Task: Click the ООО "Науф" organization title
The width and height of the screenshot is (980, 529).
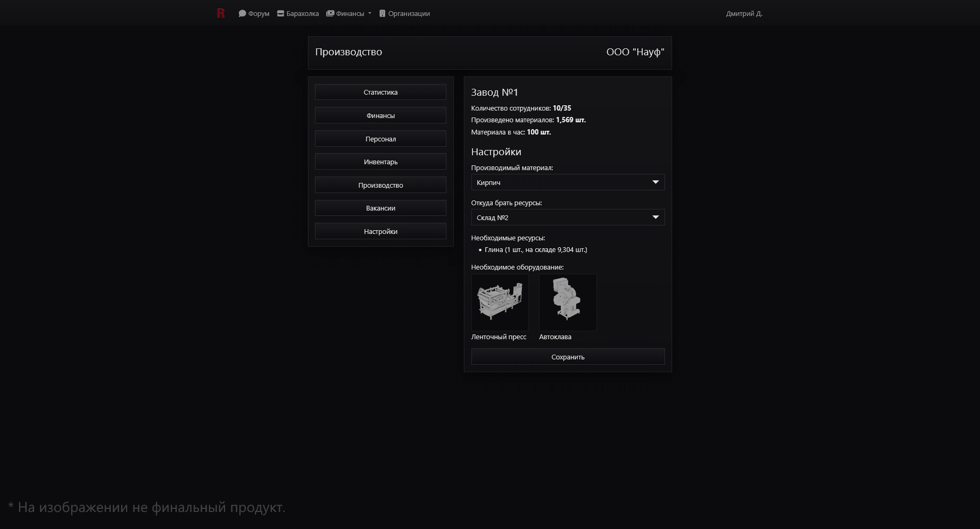Action: [635, 52]
